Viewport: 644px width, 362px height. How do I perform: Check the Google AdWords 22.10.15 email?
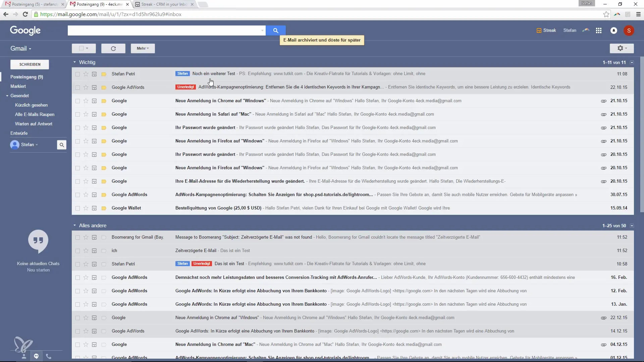point(77,87)
